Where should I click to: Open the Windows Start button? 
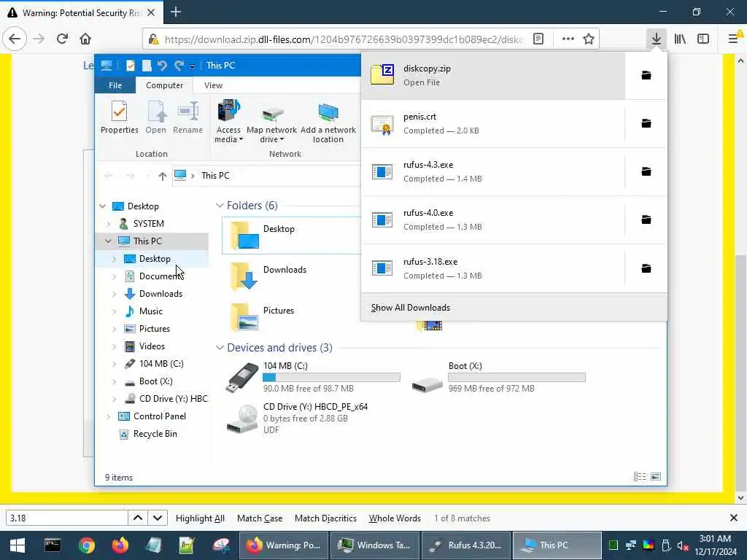pyautogui.click(x=18, y=545)
